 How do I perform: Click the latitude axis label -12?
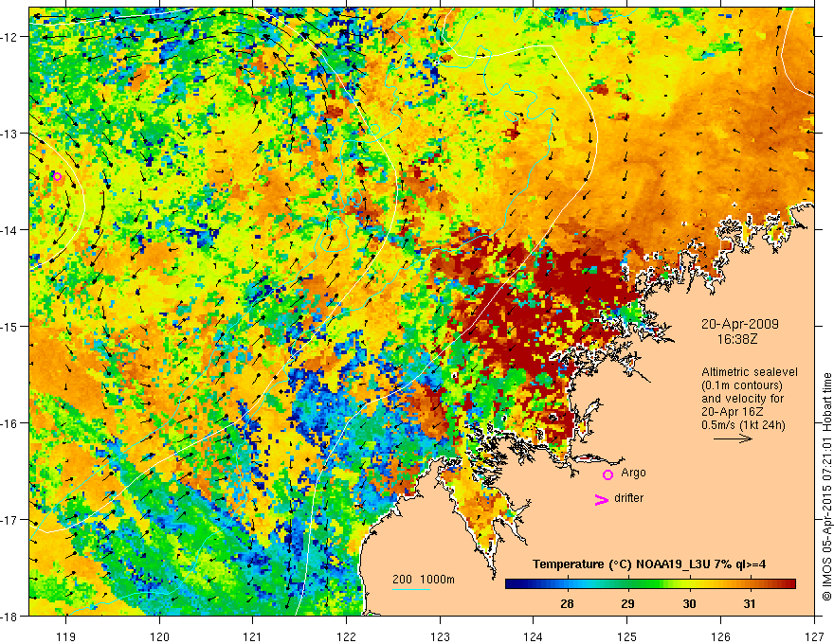coord(10,37)
